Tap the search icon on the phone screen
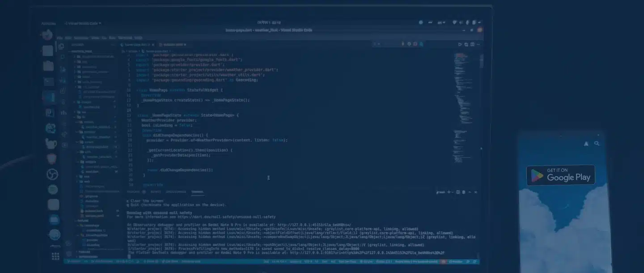This screenshot has width=644, height=273. point(597,144)
